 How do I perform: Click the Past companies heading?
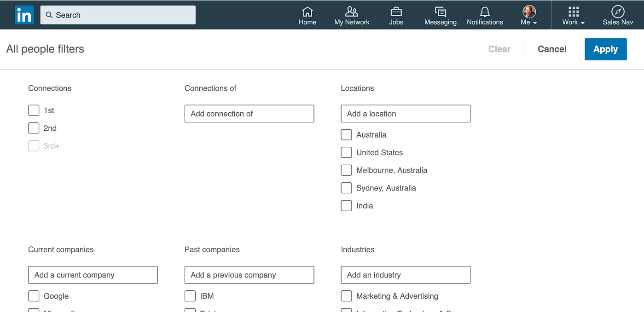click(212, 249)
